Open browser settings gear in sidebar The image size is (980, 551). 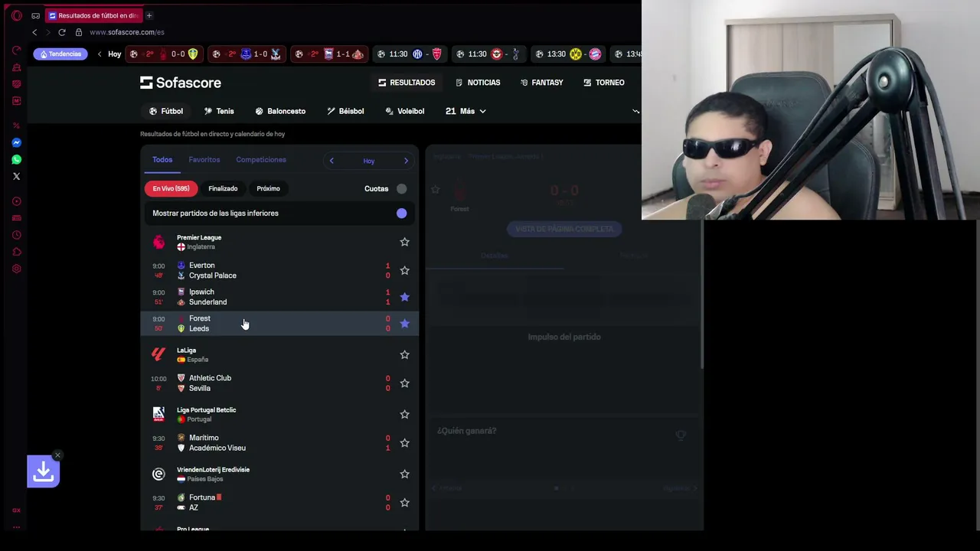(x=16, y=269)
